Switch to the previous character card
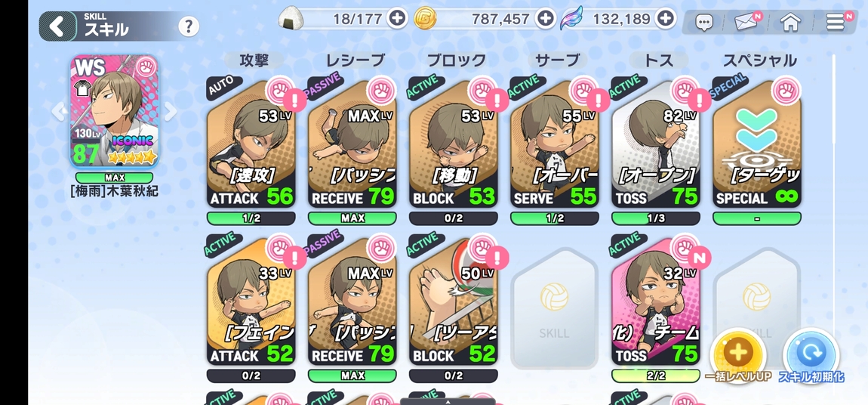This screenshot has height=405, width=868. 59,111
